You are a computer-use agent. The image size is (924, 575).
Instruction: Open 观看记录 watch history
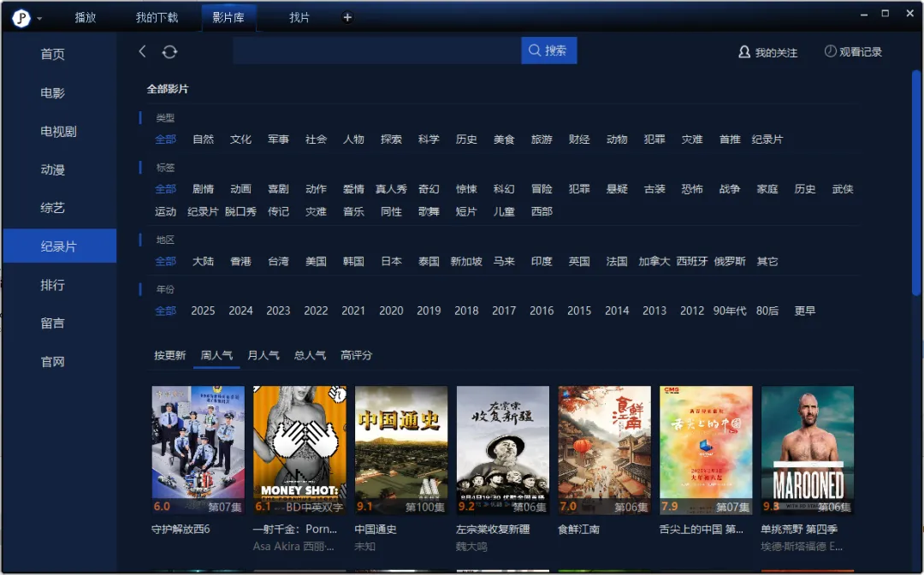pos(853,52)
